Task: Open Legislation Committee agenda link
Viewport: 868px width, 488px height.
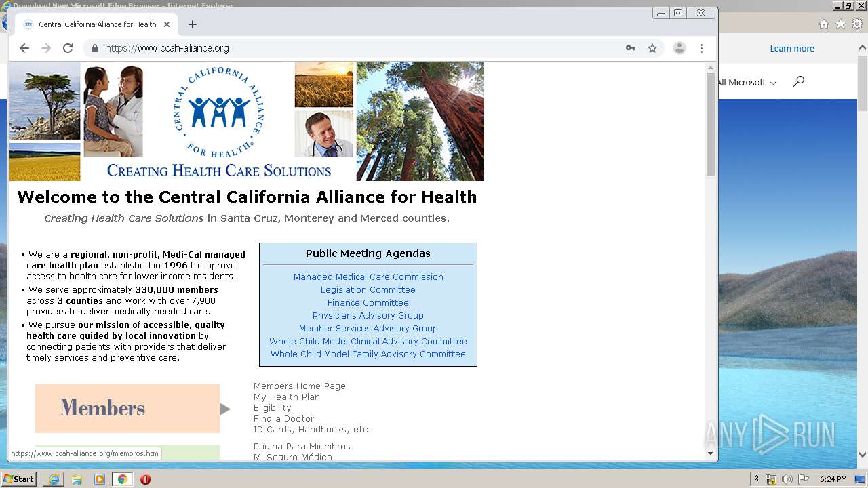Action: coord(368,289)
